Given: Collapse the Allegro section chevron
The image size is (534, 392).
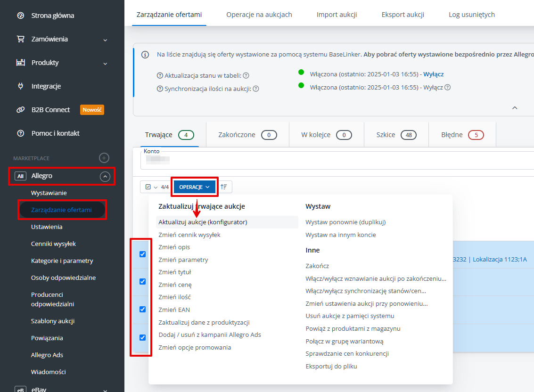Looking at the screenshot, I should click(x=105, y=177).
